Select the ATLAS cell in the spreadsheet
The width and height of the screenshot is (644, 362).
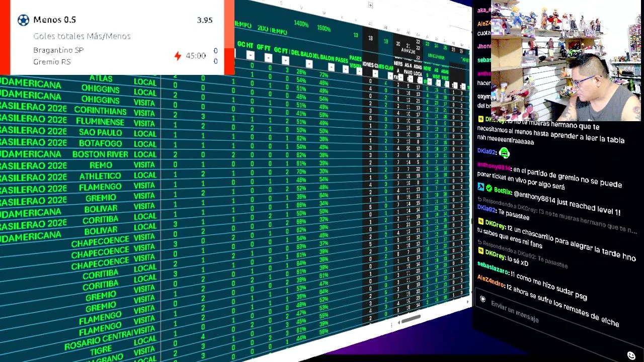tap(101, 78)
